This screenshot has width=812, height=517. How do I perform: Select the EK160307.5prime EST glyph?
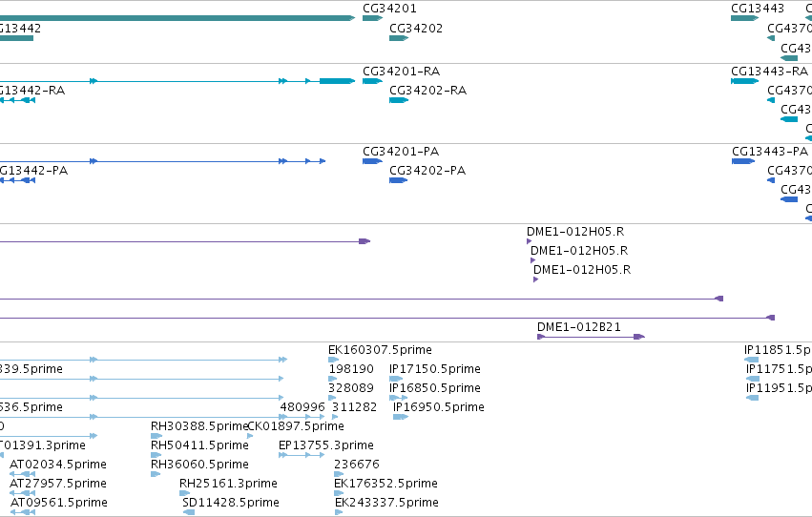(x=334, y=360)
